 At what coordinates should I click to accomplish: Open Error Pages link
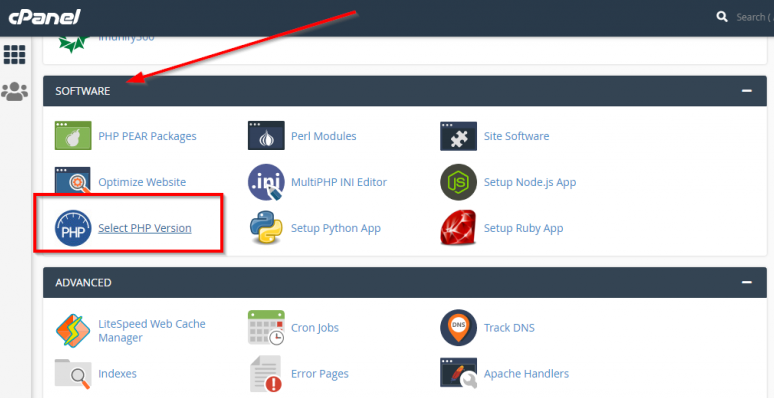320,374
